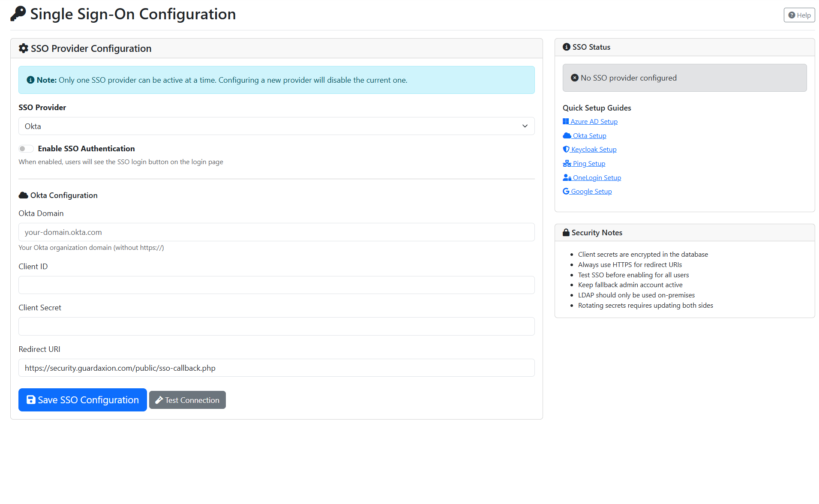The height and width of the screenshot is (504, 819).
Task: Open the SSO Provider dropdown
Action: pos(276,126)
